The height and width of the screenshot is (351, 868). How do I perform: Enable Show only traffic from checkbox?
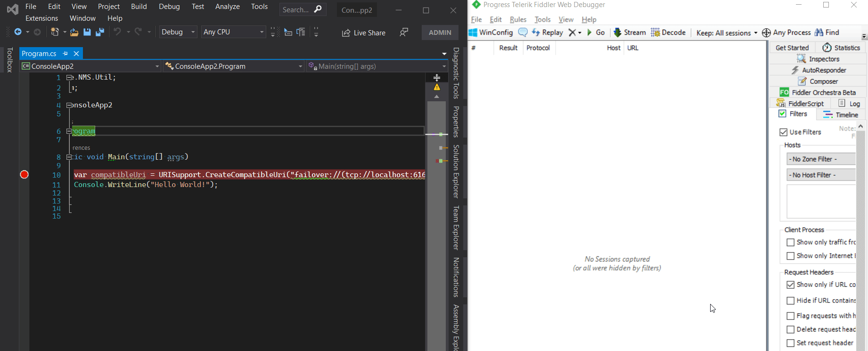(791, 243)
